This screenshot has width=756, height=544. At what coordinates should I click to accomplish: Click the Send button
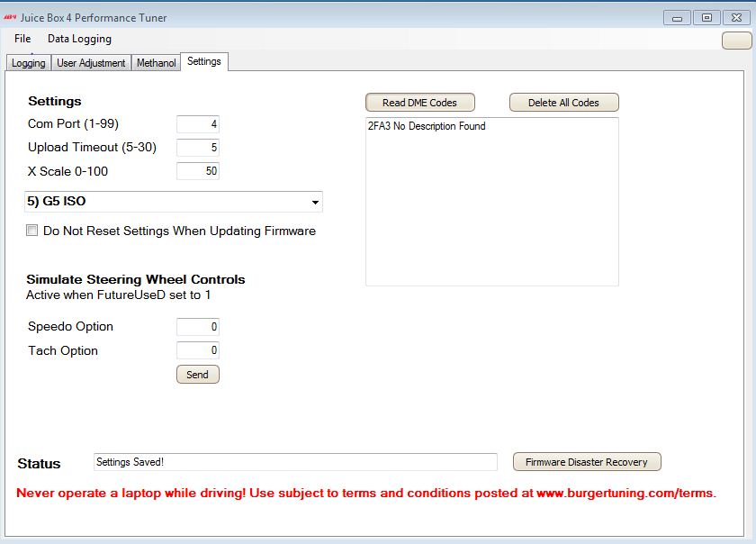(198, 375)
